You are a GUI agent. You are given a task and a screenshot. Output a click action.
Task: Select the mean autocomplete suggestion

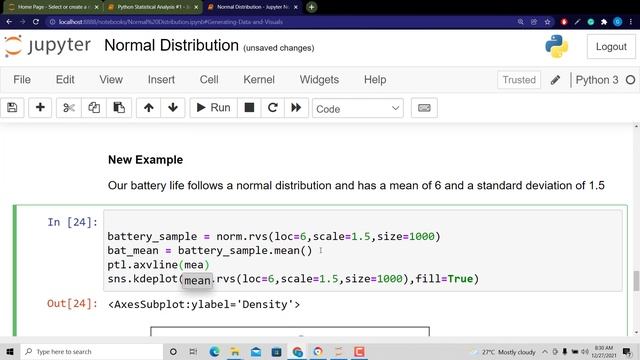pos(197,280)
